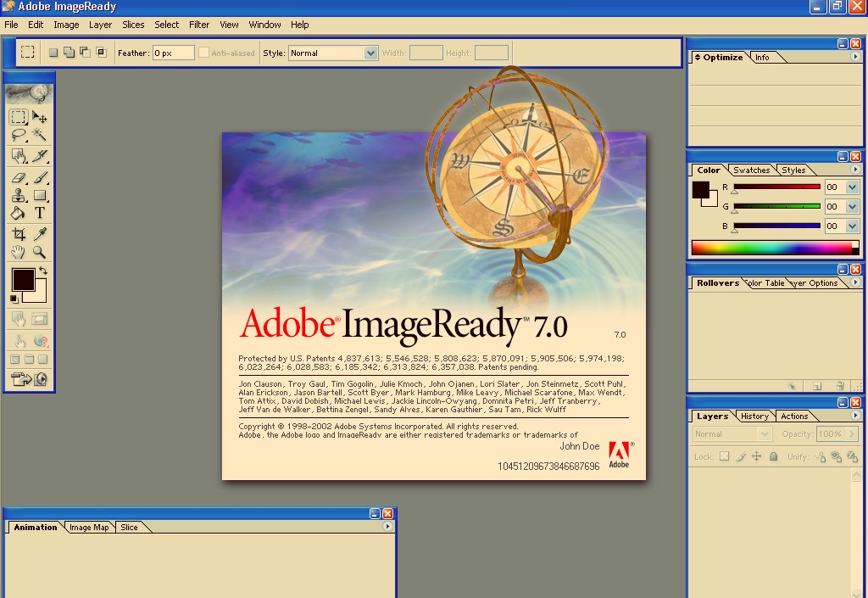Viewport: 868px width, 598px height.
Task: Select the Clone Stamp tool
Action: pos(19,195)
